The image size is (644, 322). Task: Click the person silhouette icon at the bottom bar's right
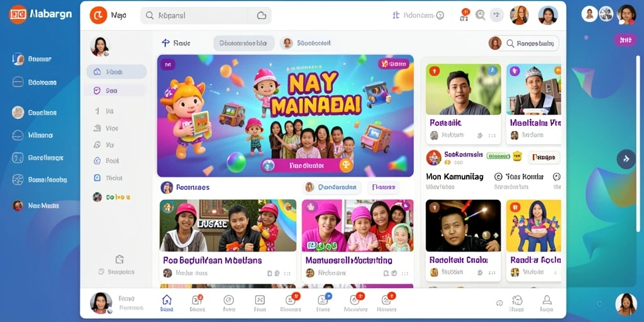tap(547, 300)
